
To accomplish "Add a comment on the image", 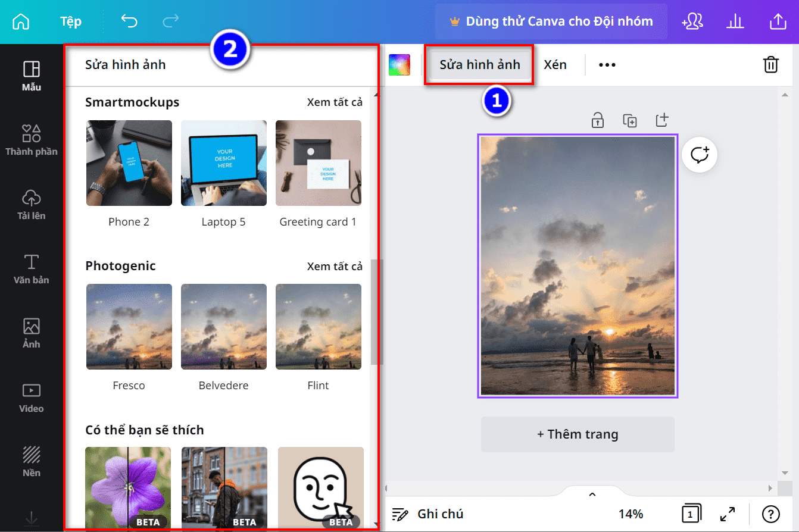I will click(x=700, y=155).
